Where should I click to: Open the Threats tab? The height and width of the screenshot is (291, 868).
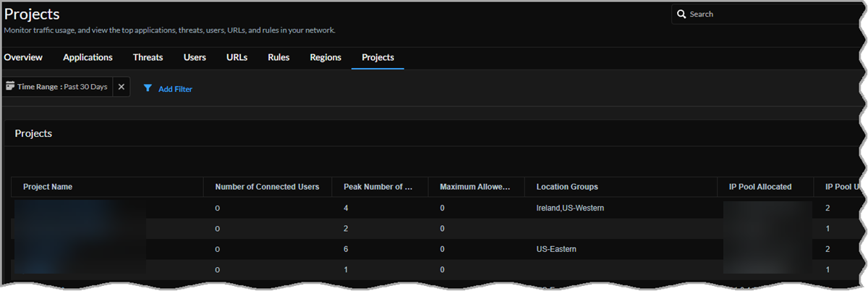[148, 57]
